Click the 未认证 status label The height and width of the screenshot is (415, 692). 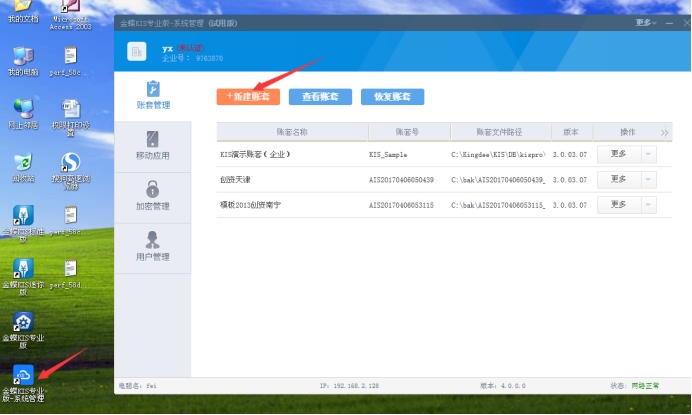pos(190,48)
